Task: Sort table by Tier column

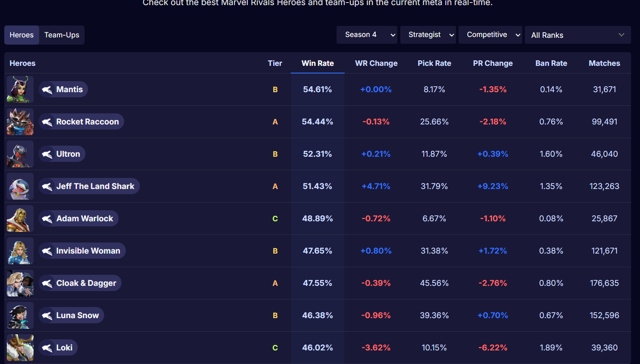Action: tap(275, 63)
